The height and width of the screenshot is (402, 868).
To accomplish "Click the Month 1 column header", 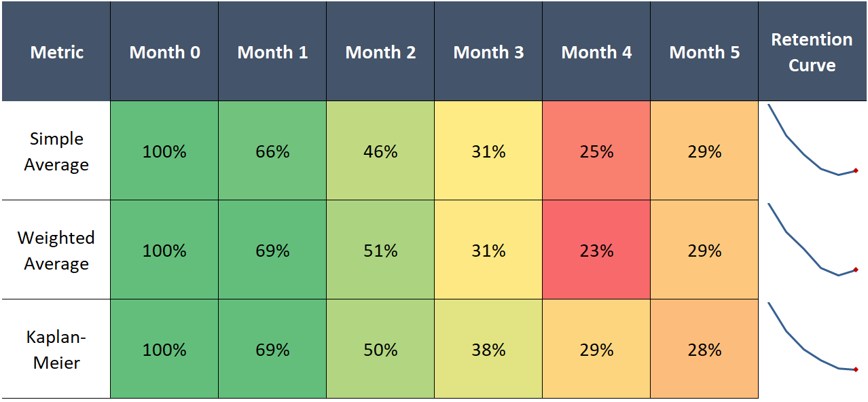I will (x=272, y=52).
